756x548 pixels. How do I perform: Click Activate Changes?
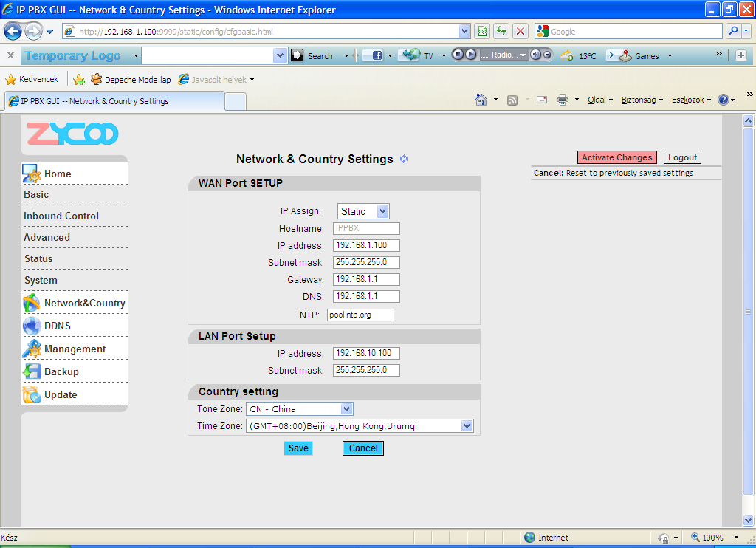616,157
